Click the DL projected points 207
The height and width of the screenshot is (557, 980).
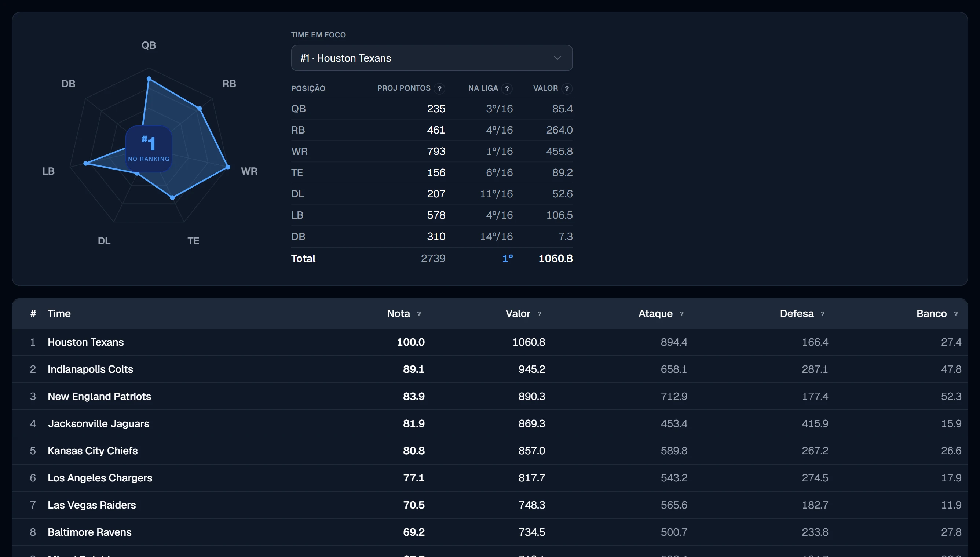pyautogui.click(x=436, y=194)
